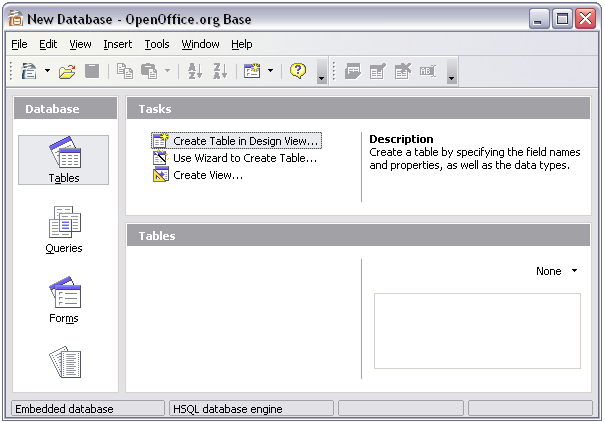Click the Sort Descending toolbar icon

(221, 71)
